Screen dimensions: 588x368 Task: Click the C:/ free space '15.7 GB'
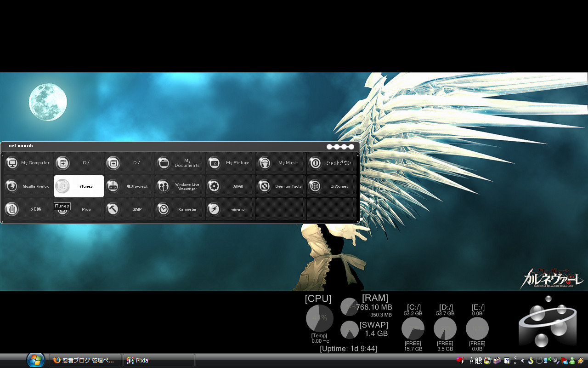point(413,349)
